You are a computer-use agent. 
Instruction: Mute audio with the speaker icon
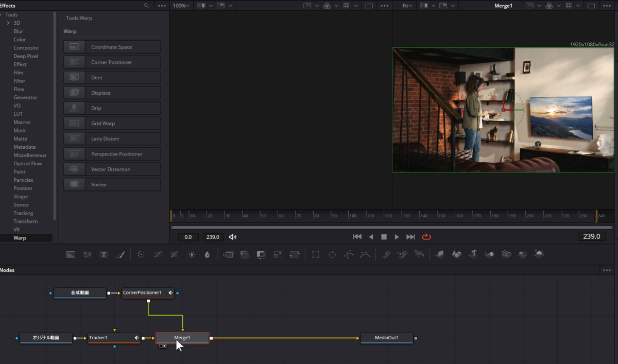(233, 237)
